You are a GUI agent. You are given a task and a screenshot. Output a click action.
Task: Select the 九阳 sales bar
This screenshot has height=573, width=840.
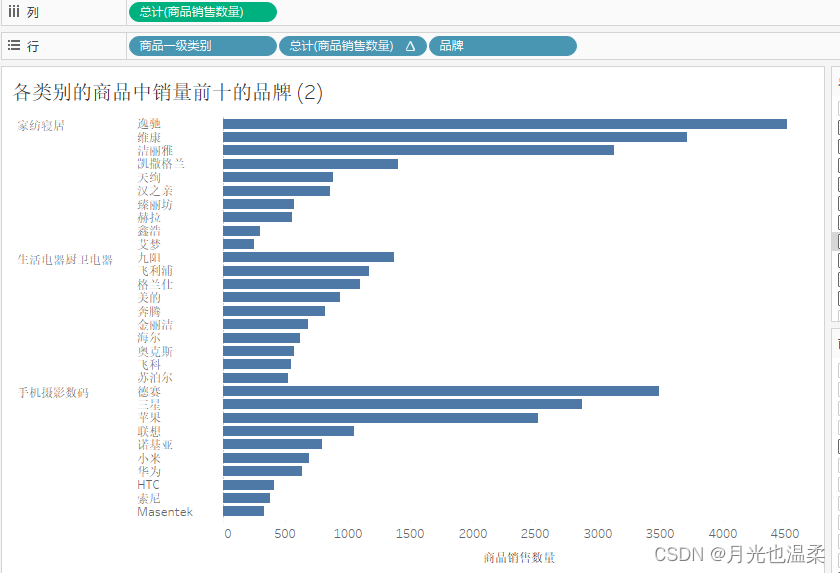tap(309, 257)
